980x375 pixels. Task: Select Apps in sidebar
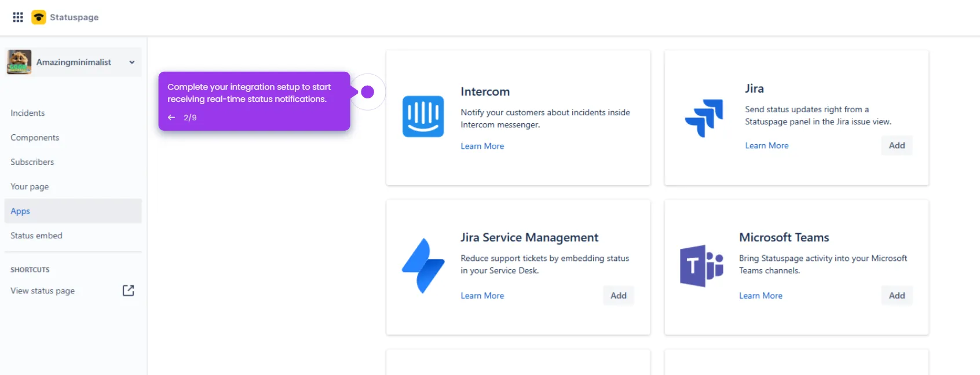pos(73,211)
